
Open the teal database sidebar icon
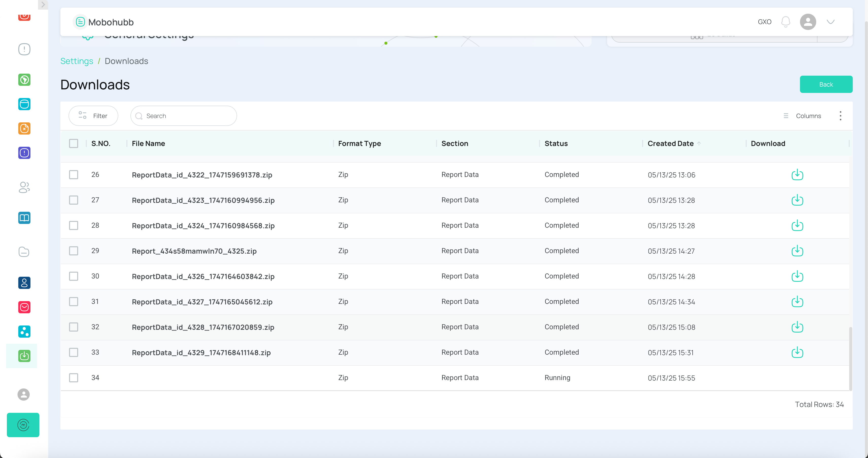24,104
